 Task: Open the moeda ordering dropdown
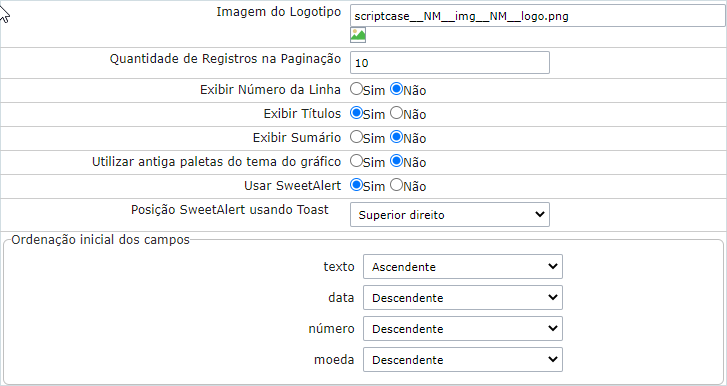pyautogui.click(x=463, y=360)
